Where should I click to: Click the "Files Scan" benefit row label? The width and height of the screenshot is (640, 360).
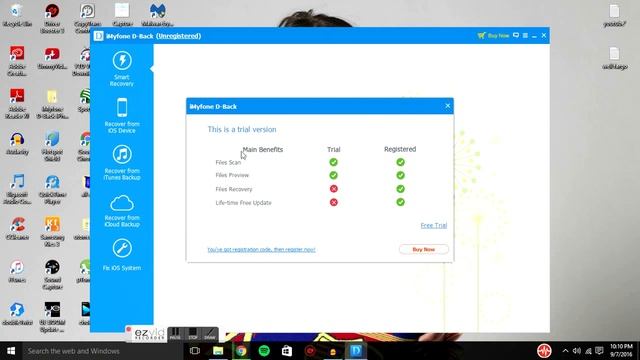pos(228,162)
